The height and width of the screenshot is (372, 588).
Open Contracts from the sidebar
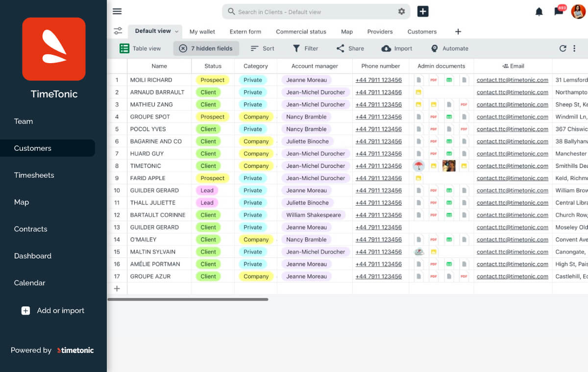[30, 229]
